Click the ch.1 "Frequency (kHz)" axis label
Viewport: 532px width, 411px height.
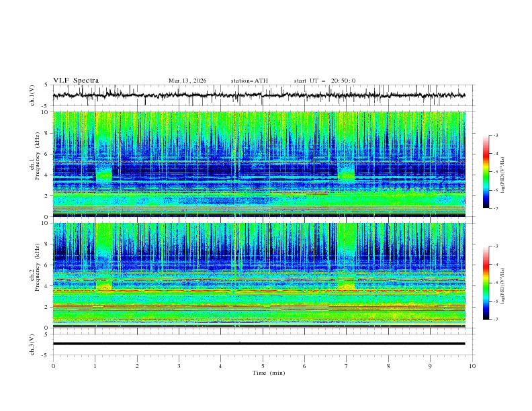pyautogui.click(x=38, y=156)
